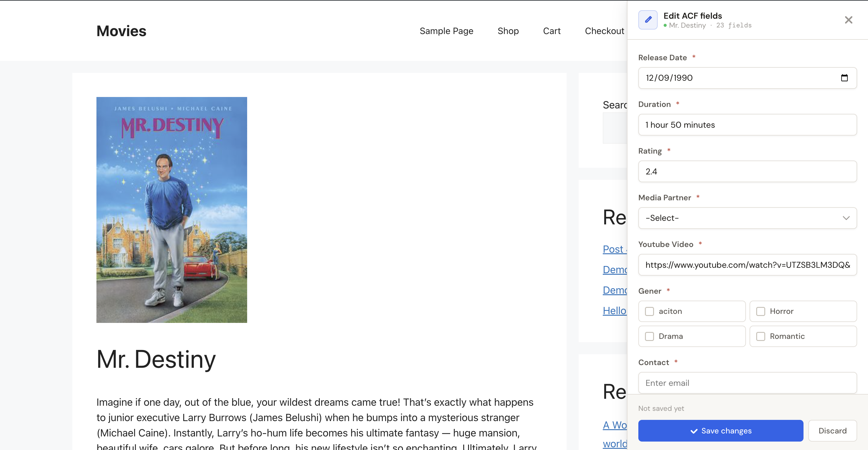Open the A Wo comment link
Viewport: 868px width, 450px height.
[615, 425]
